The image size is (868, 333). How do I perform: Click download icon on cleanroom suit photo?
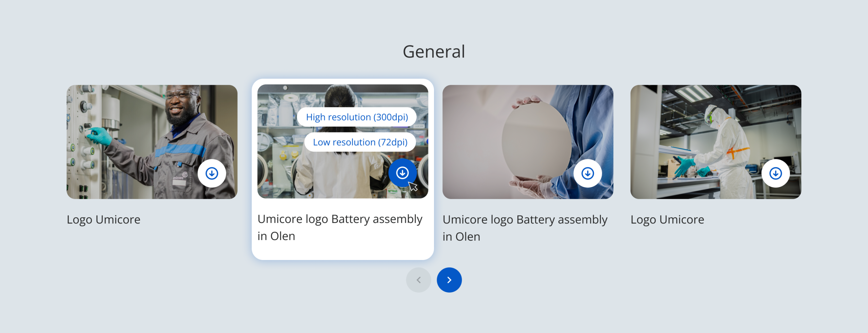775,173
